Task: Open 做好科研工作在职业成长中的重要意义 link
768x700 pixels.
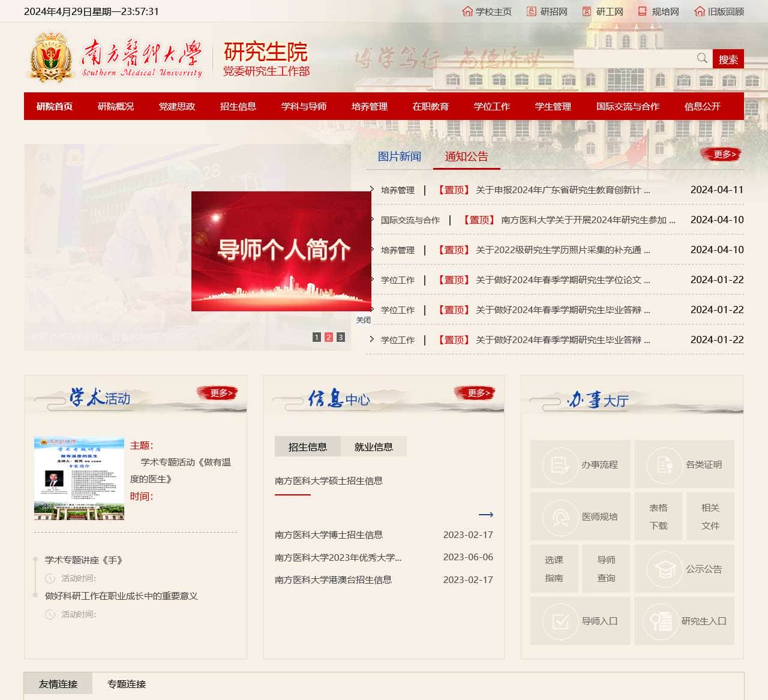Action: [121, 596]
